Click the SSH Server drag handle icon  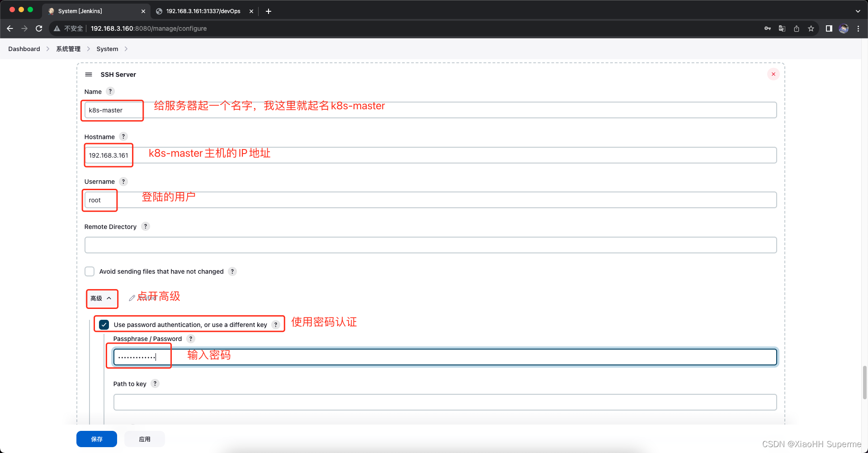[x=89, y=75]
